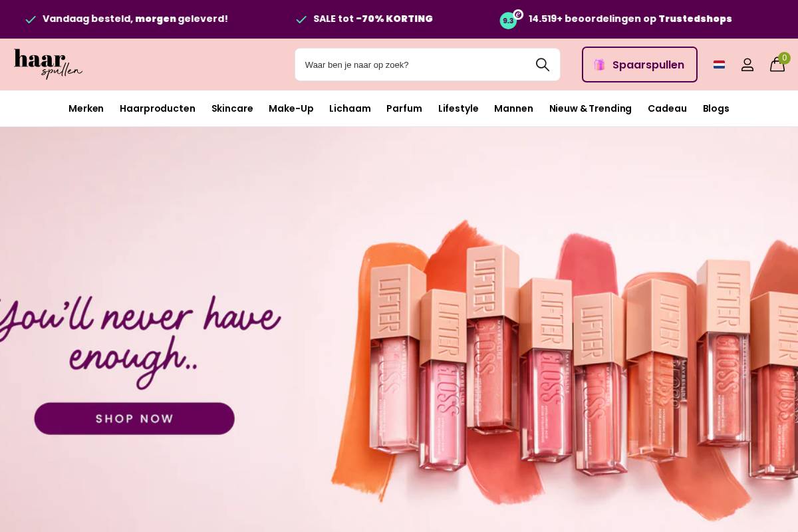Image resolution: width=798 pixels, height=532 pixels.
Task: Open the account icon in the header
Action: point(747,65)
